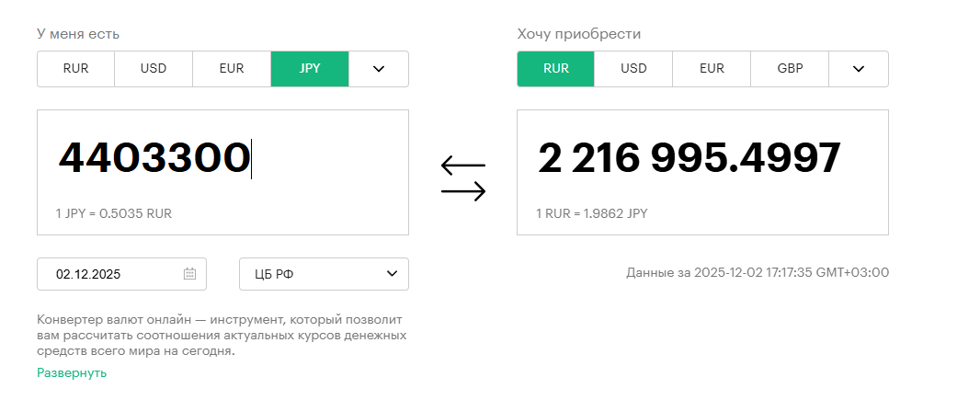
Task: Expand more source currencies chevron
Action: (x=378, y=69)
